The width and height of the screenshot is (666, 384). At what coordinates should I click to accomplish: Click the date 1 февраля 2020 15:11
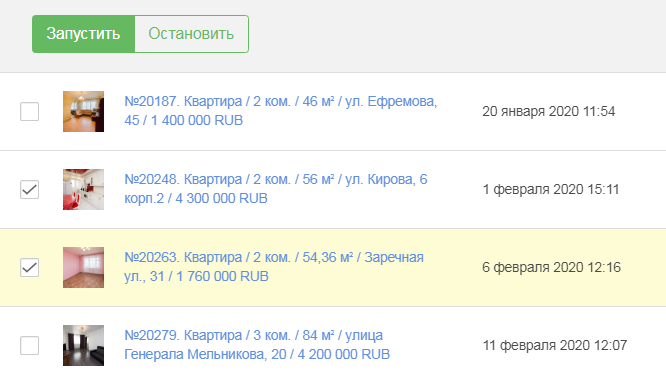[551, 189]
